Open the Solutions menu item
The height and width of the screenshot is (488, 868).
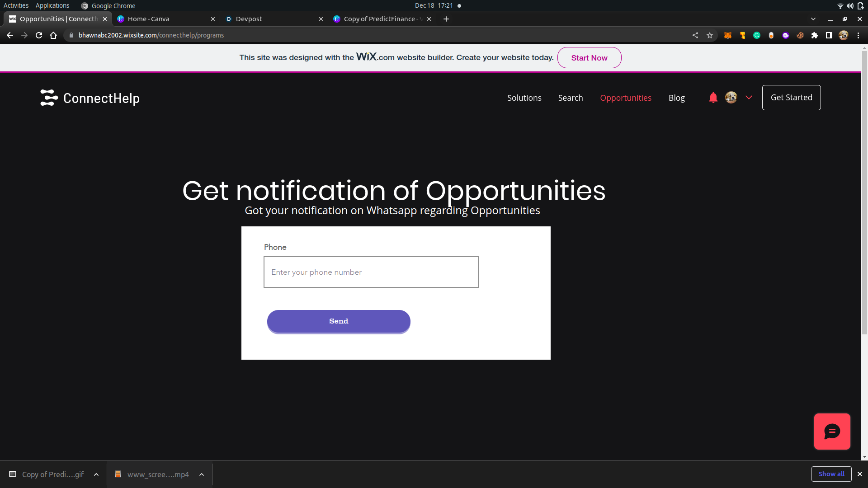pos(524,98)
